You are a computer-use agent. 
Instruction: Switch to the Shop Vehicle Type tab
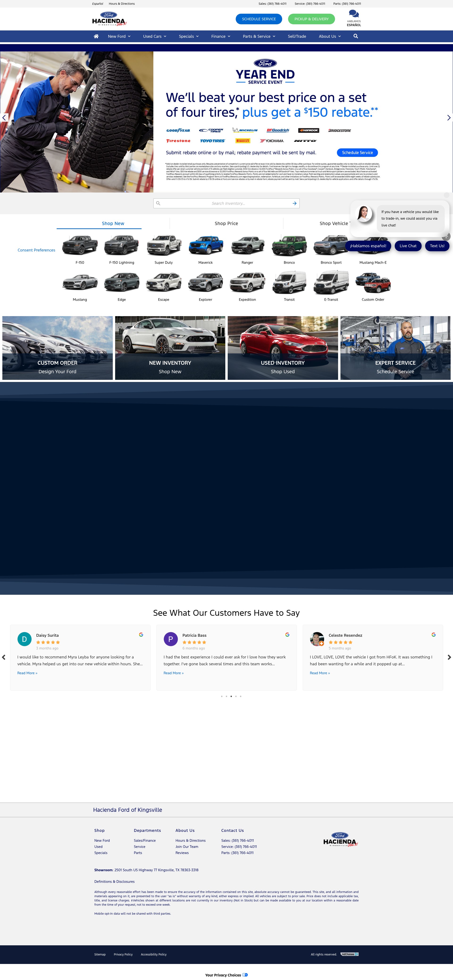pos(335,223)
